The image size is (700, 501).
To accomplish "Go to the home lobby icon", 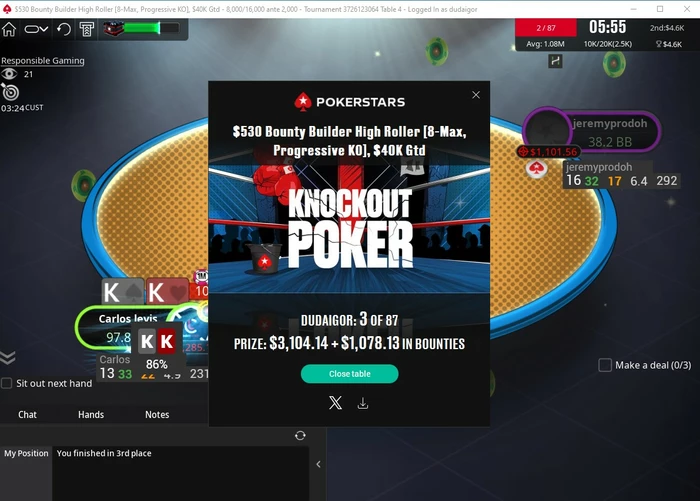I will [9, 29].
